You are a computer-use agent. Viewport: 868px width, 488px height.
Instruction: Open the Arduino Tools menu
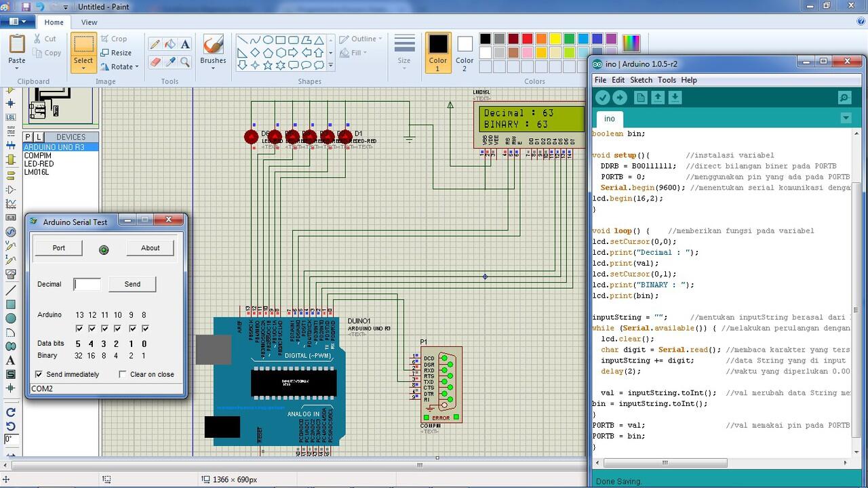tap(667, 80)
